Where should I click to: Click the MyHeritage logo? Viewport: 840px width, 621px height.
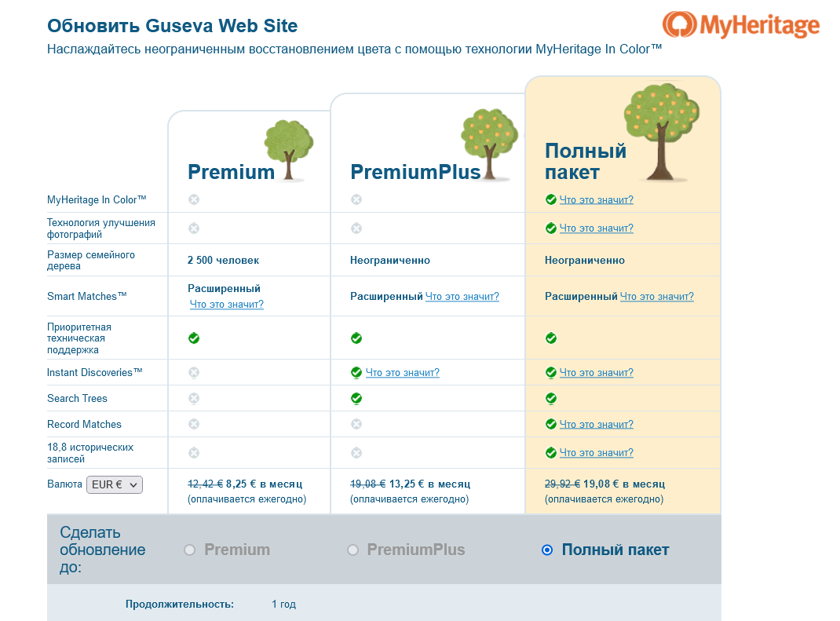click(741, 25)
